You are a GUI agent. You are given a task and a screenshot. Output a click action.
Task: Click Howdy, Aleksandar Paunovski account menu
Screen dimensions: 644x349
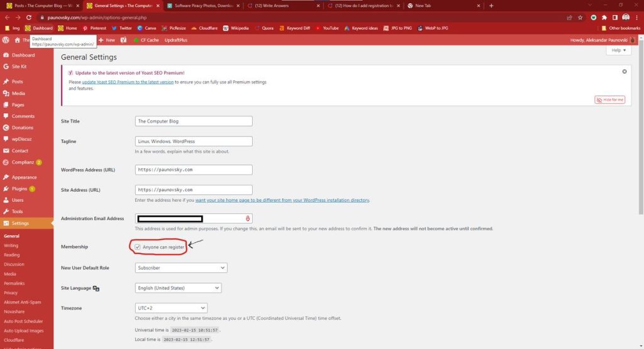(602, 40)
